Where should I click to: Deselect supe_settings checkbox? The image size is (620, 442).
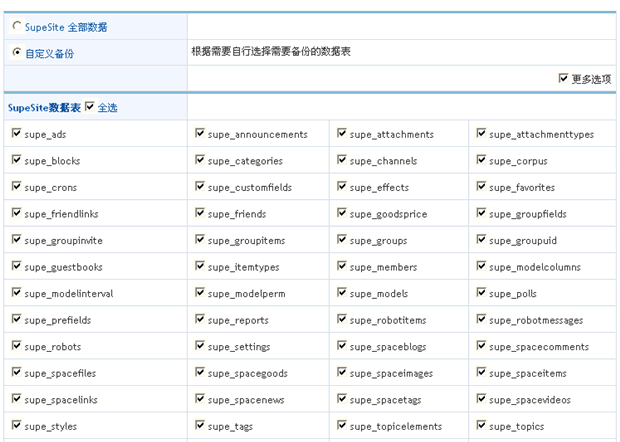pos(200,345)
